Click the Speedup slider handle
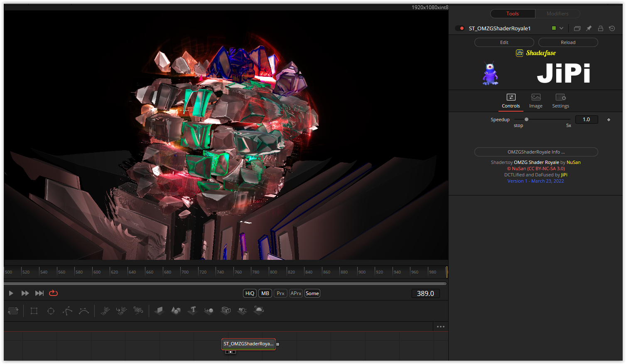 coord(526,120)
